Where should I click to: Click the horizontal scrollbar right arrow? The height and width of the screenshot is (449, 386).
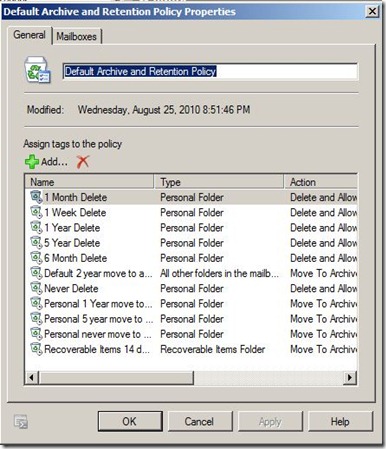point(350,378)
